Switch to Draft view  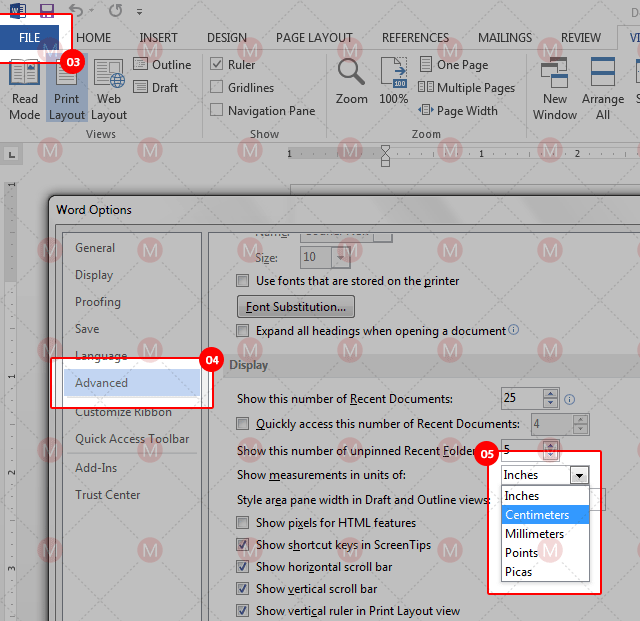pyautogui.click(x=156, y=87)
